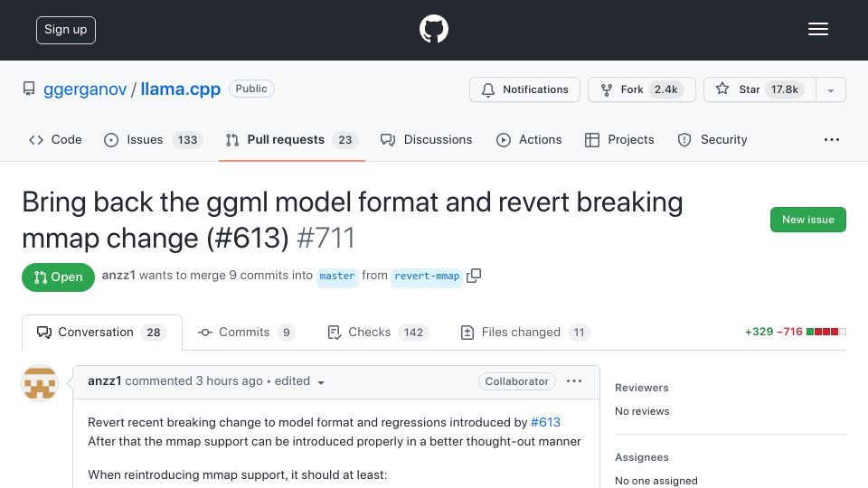Show more repository navigation items
868x488 pixels.
[x=832, y=140]
